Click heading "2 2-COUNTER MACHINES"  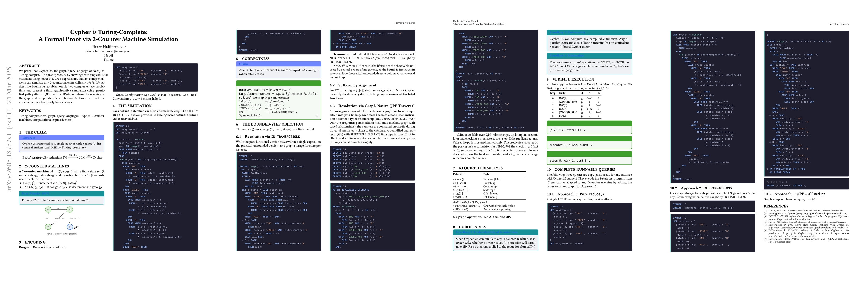(x=44, y=166)
